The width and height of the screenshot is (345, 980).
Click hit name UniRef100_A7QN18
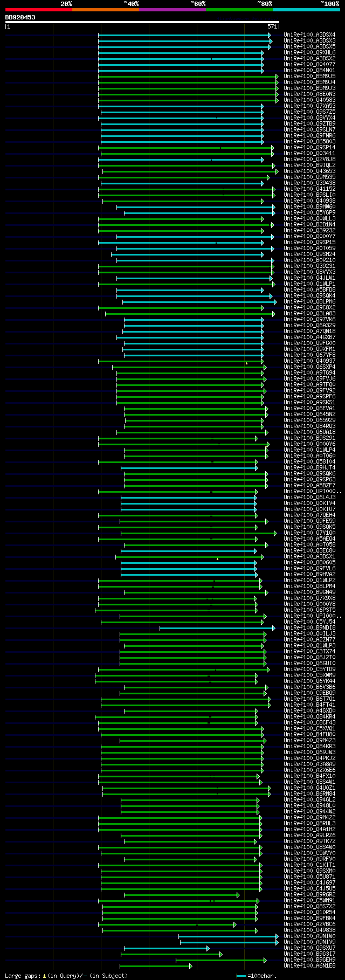pyautogui.click(x=309, y=332)
